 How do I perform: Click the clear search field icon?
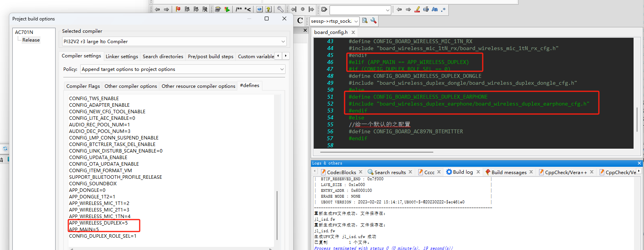tap(324, 9)
